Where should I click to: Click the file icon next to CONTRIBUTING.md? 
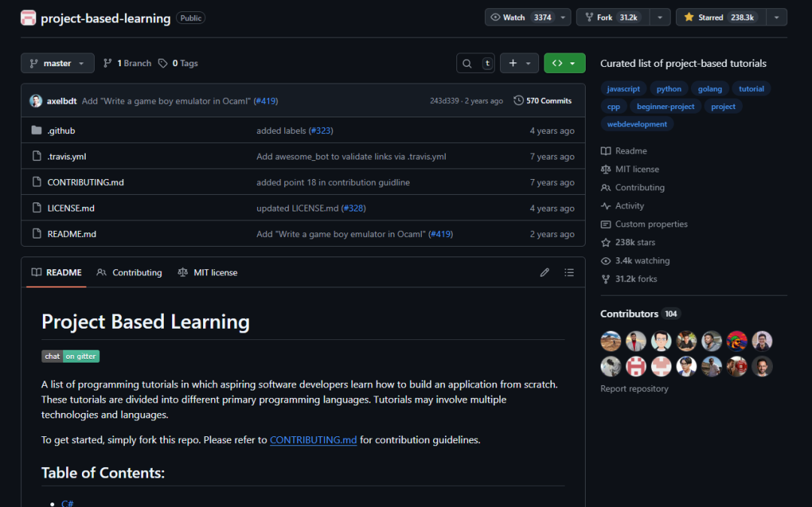(36, 182)
